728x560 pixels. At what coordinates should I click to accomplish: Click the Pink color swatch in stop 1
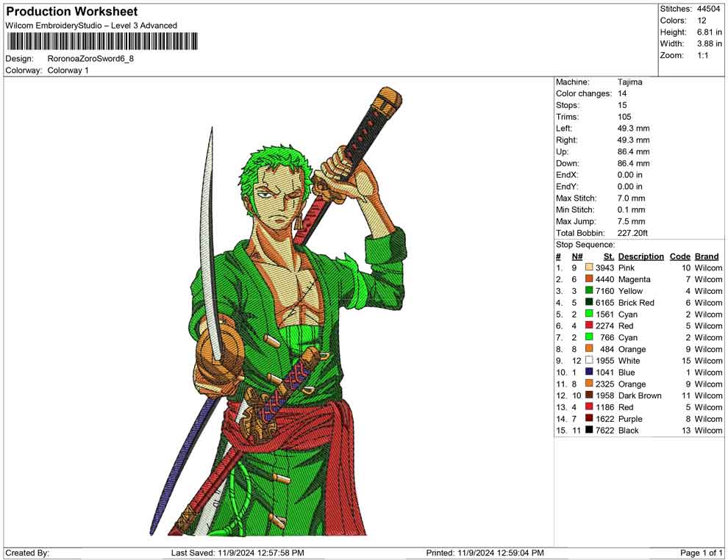pyautogui.click(x=589, y=268)
